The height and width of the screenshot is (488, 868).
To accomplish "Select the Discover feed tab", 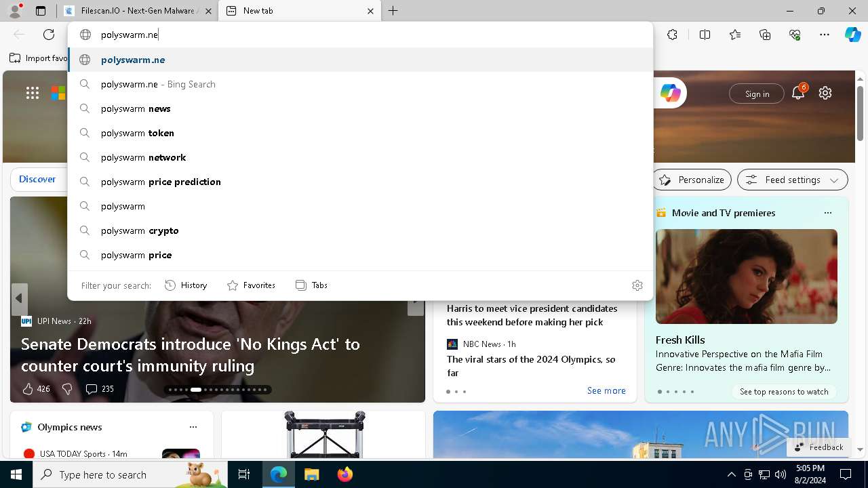I will click(37, 180).
